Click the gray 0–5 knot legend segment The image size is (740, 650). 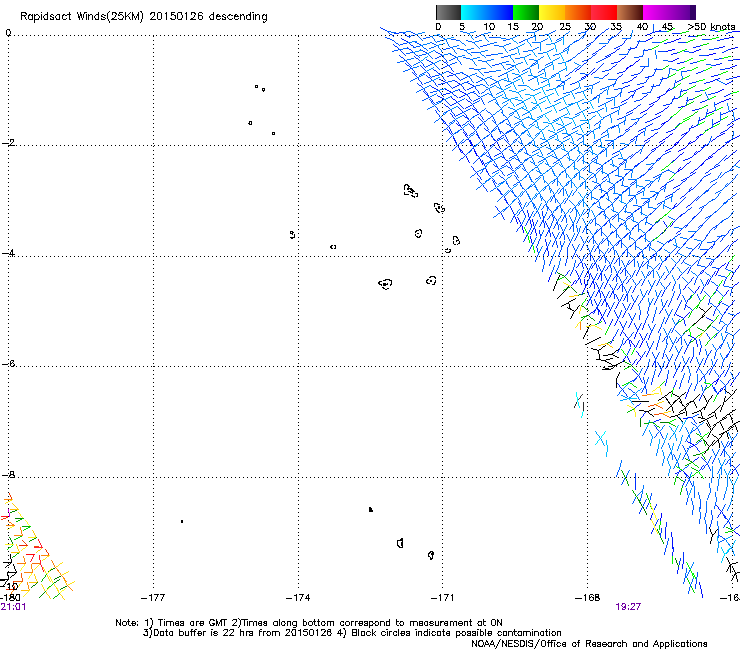[448, 12]
